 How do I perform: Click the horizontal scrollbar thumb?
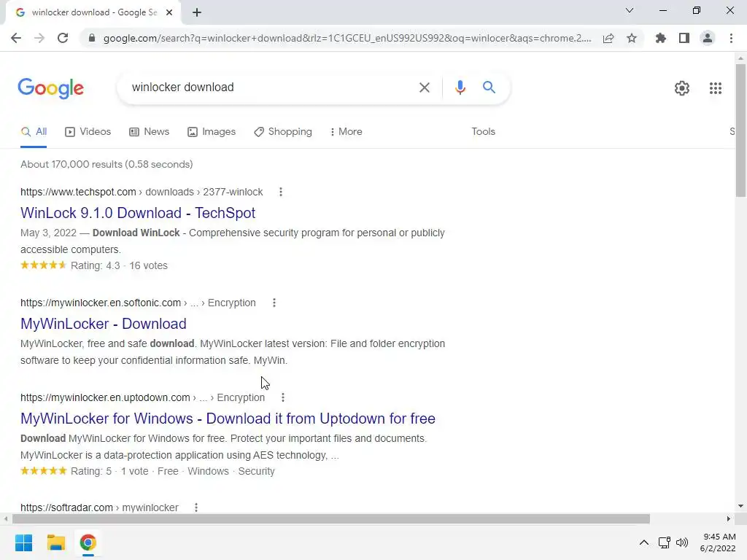point(331,518)
